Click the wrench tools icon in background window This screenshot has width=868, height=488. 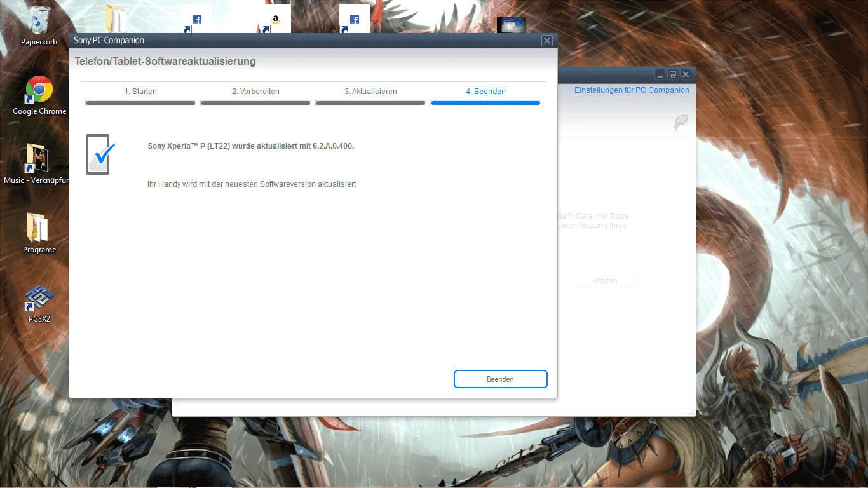pyautogui.click(x=681, y=121)
